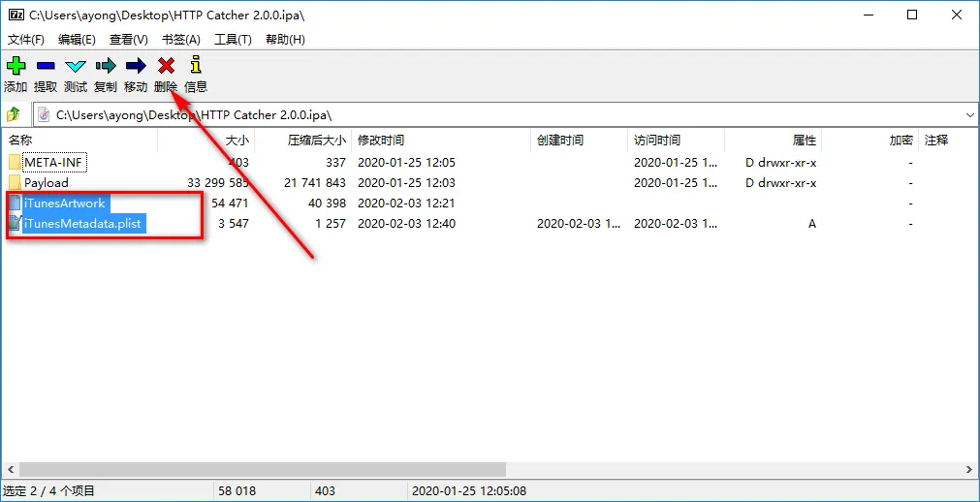Click the Move (移动) arrow icon

pyautogui.click(x=136, y=65)
